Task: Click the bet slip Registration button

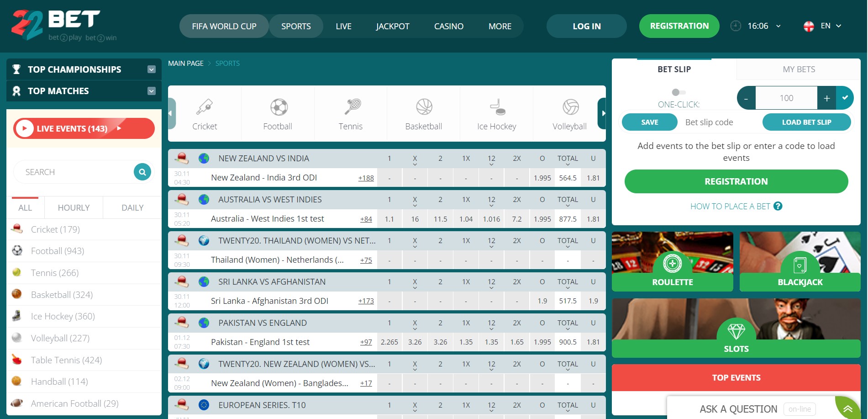Action: click(x=736, y=181)
